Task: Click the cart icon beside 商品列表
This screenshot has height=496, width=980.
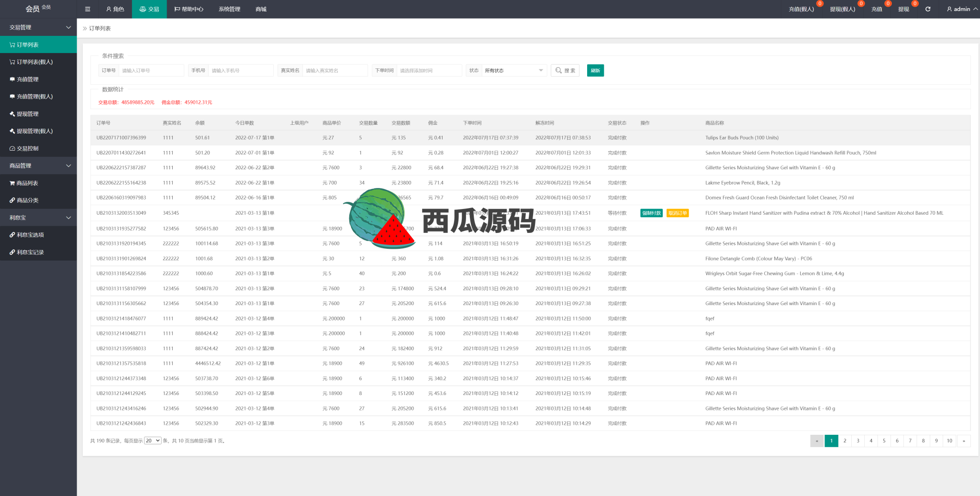Action: pyautogui.click(x=12, y=183)
